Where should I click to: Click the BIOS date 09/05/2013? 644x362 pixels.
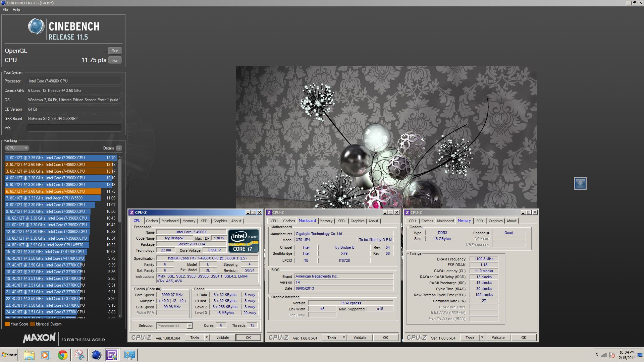(x=344, y=289)
